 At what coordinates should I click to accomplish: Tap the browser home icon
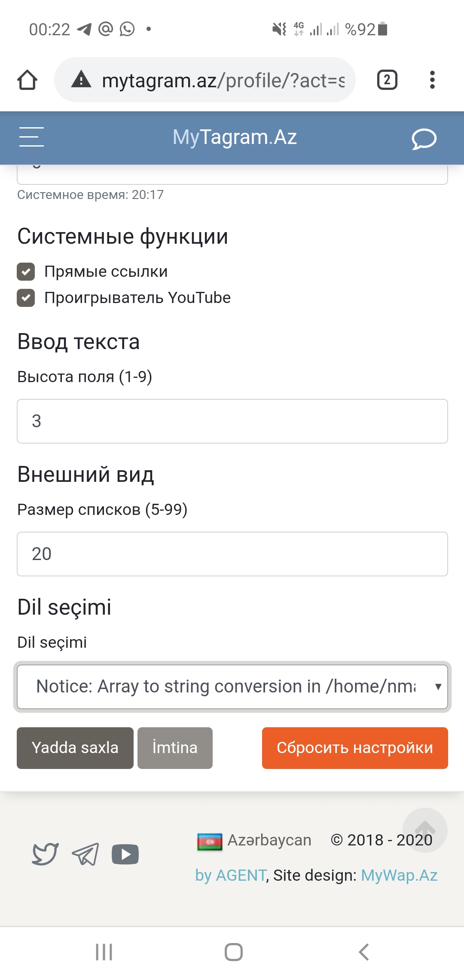(27, 80)
